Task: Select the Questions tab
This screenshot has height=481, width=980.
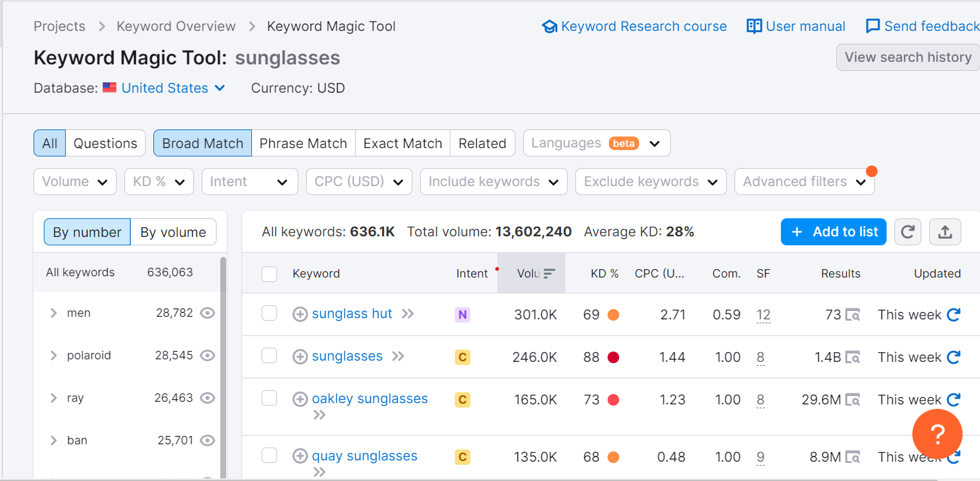Action: 105,144
